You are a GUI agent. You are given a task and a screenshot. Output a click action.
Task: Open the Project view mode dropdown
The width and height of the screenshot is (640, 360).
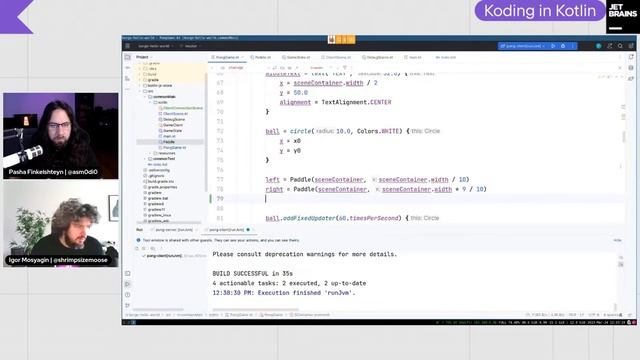pos(144,57)
